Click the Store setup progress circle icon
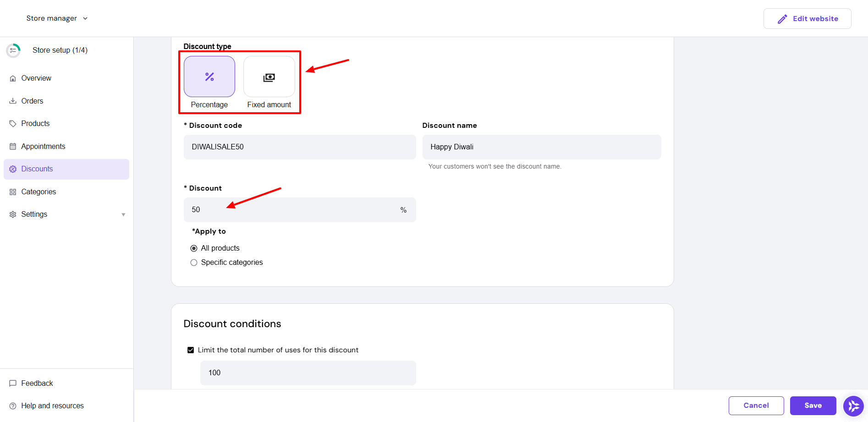This screenshot has width=868, height=422. coord(13,50)
